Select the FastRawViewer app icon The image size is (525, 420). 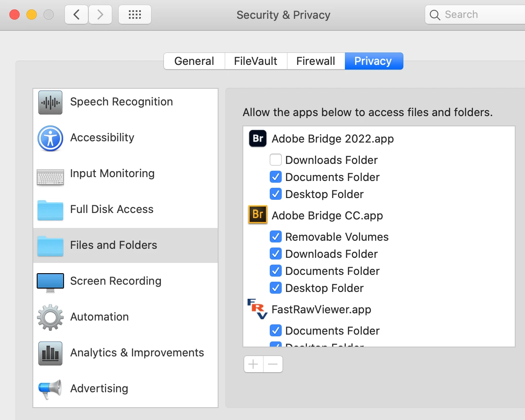(x=257, y=309)
